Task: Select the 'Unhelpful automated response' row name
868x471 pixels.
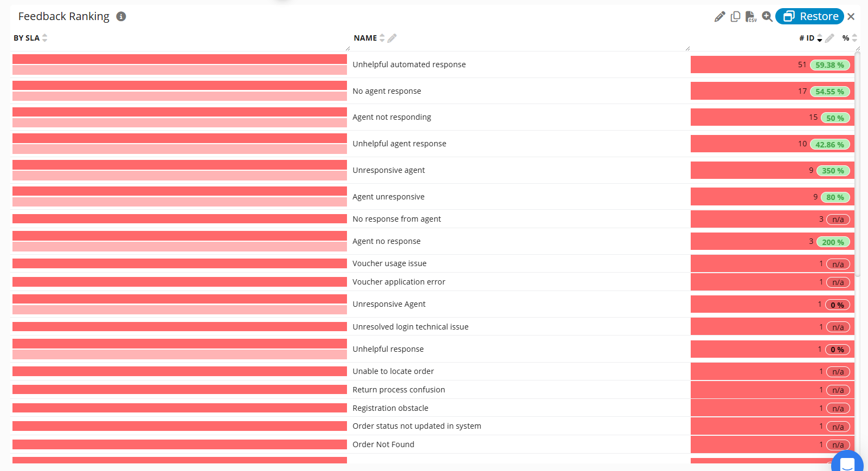Action: [x=409, y=64]
